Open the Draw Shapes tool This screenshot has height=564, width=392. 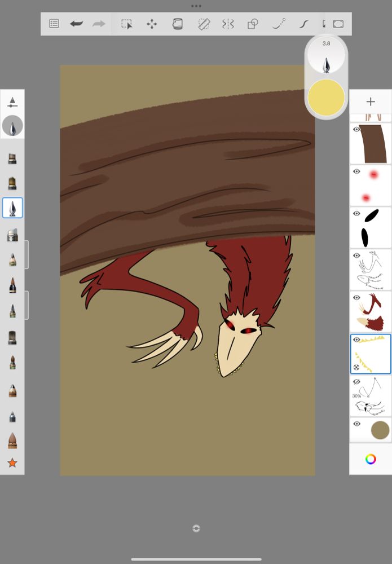click(253, 24)
